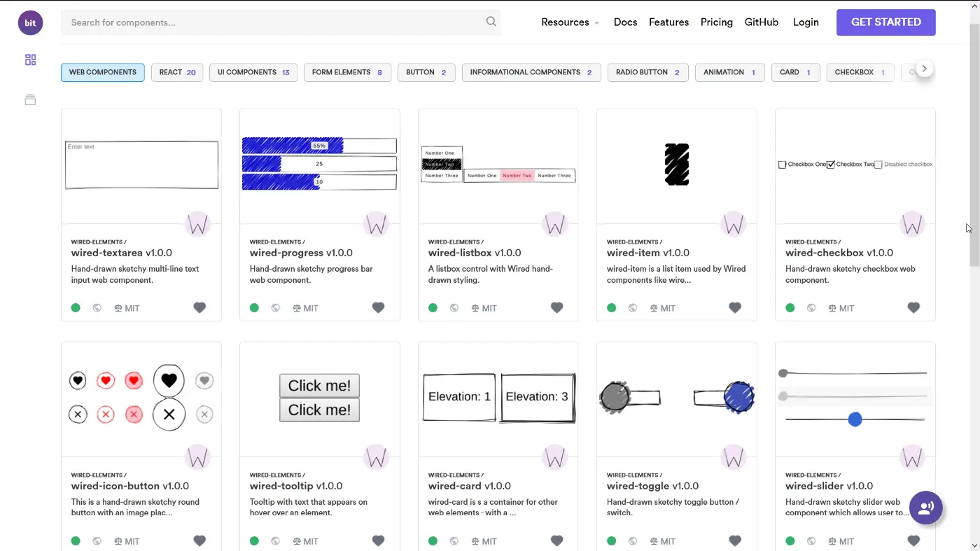This screenshot has width=980, height=551.
Task: Open the components grid sidebar icon
Action: click(30, 60)
